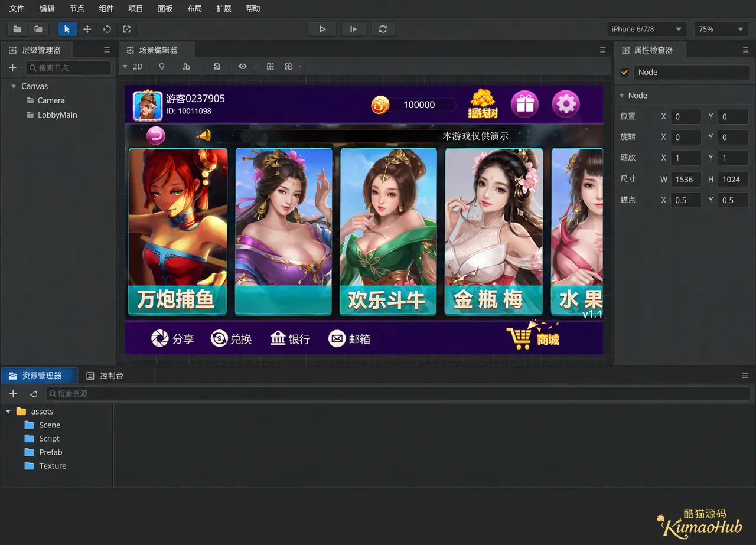The image size is (756, 545).
Task: Collapse the Canvas node in the hierarchy
Action: 14,86
